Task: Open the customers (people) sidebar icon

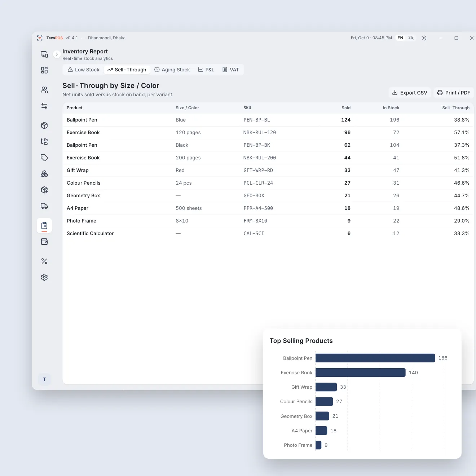Action: click(44, 90)
